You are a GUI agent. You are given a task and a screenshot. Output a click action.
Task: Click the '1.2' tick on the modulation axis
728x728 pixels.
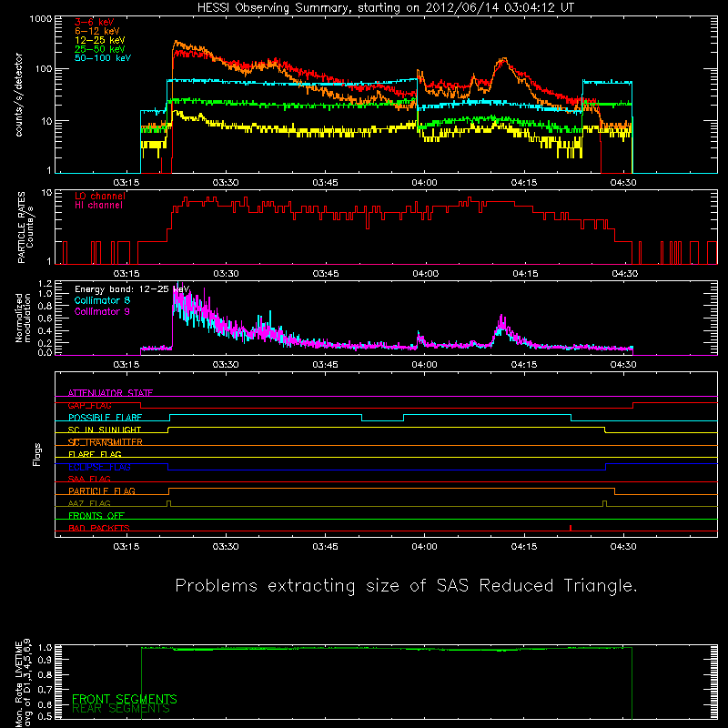[x=45, y=283]
